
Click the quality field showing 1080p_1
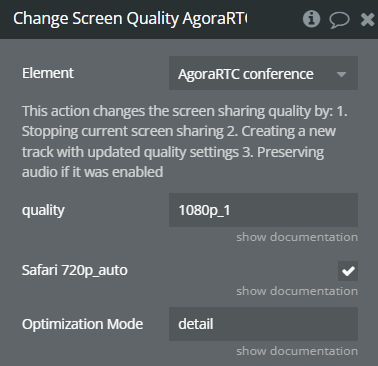pos(263,210)
